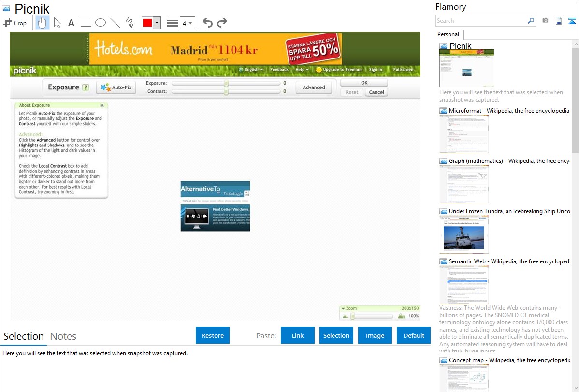
Task: Click the blue document page icon in Flamory
Action: [559, 21]
